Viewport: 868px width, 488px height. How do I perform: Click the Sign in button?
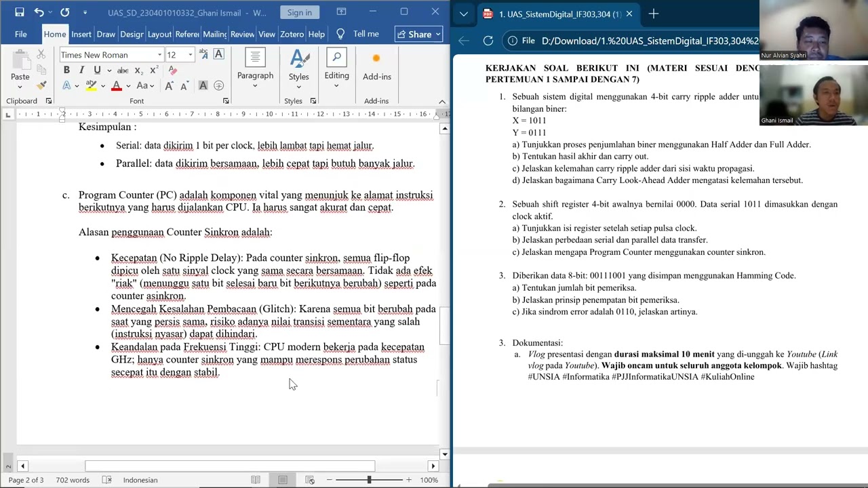tap(300, 12)
